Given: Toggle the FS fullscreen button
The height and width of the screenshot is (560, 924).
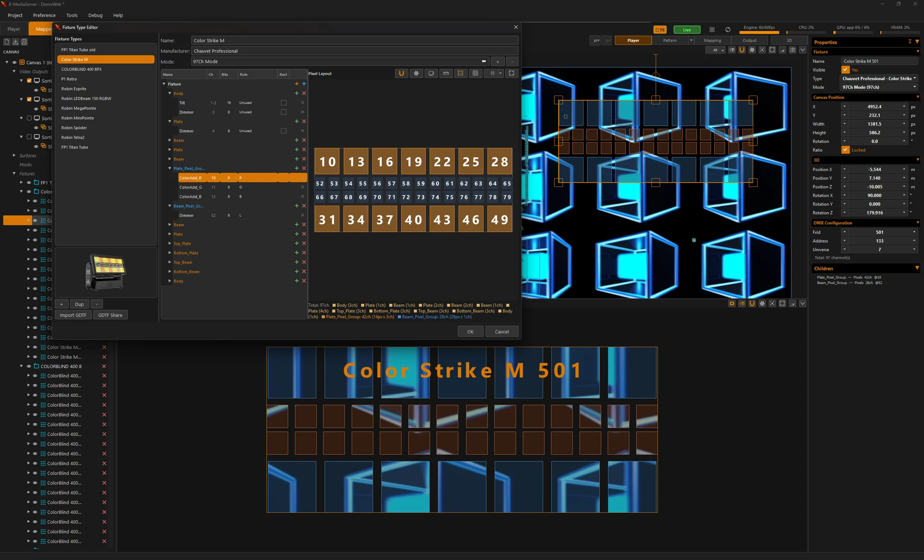Looking at the screenshot, I should tap(660, 30).
